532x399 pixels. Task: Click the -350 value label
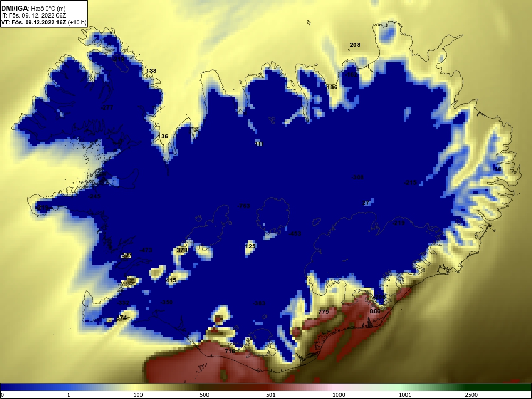click(167, 302)
